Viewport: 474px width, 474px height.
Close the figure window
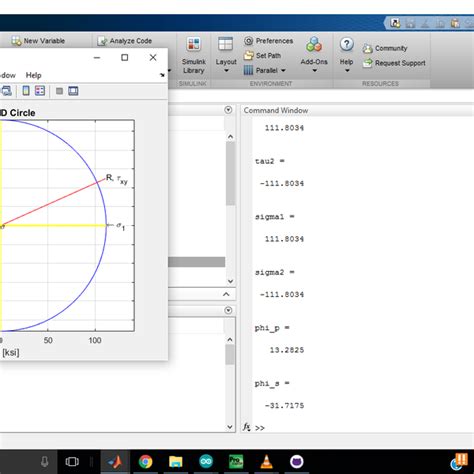pyautogui.click(x=153, y=58)
